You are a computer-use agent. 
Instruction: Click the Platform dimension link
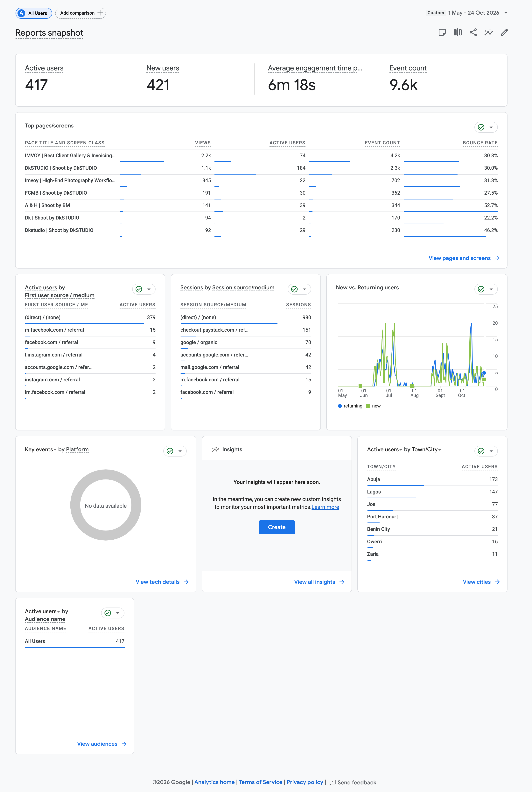click(x=77, y=450)
